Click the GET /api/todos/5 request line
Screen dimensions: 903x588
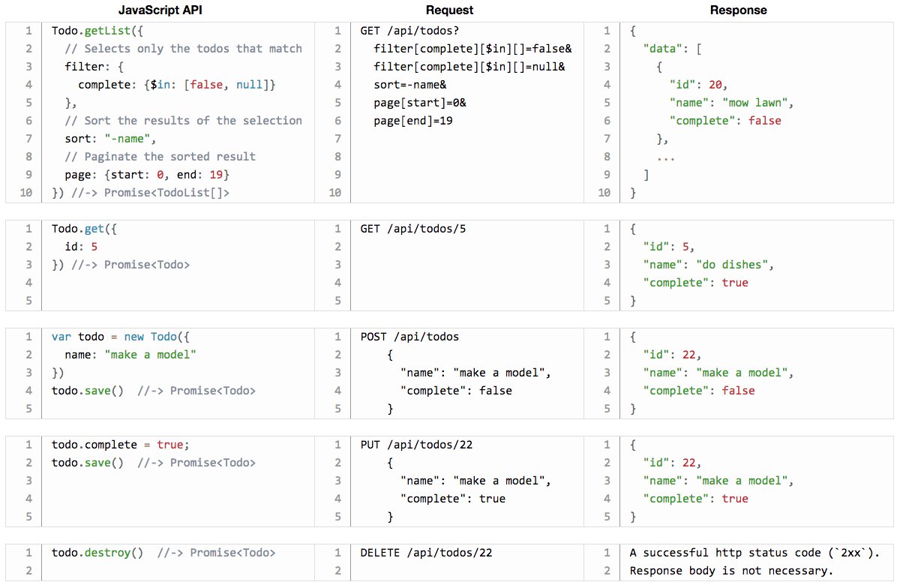[x=413, y=229]
